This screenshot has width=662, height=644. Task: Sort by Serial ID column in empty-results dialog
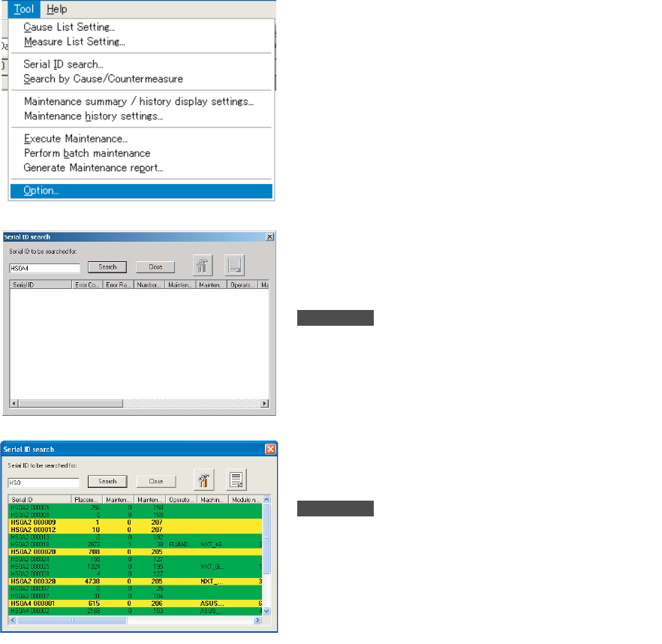pos(41,284)
